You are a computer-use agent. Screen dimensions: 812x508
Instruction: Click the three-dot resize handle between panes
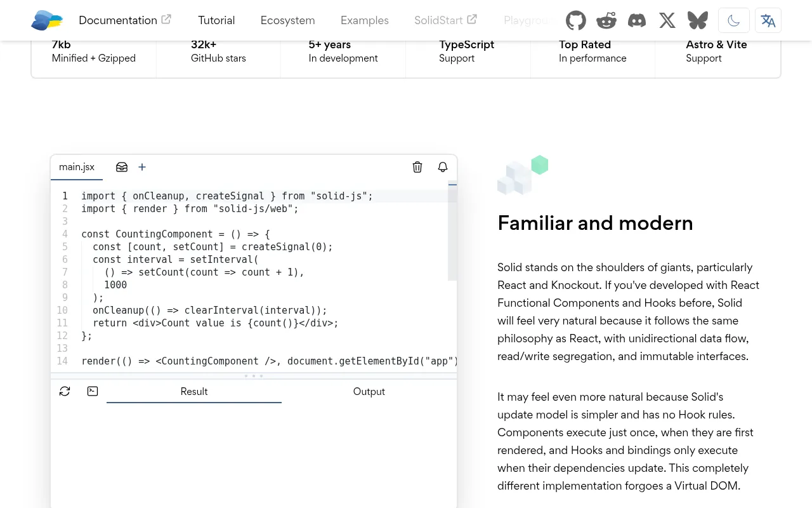[x=254, y=376]
